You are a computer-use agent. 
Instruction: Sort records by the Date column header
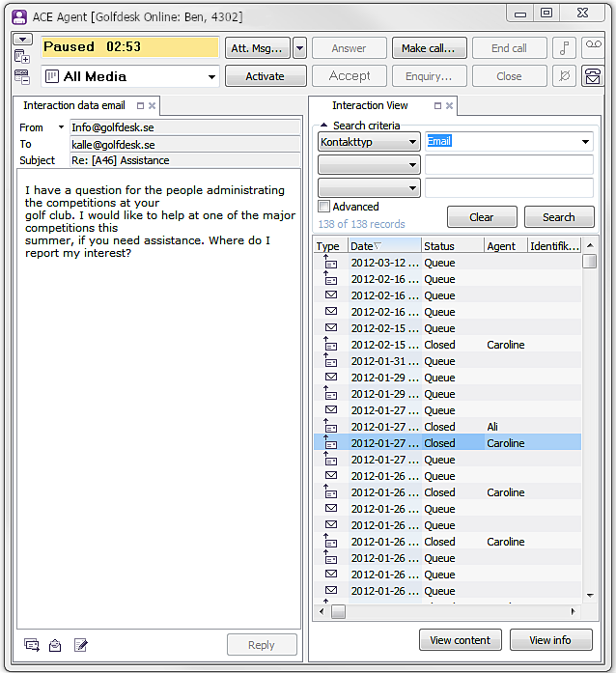(383, 246)
